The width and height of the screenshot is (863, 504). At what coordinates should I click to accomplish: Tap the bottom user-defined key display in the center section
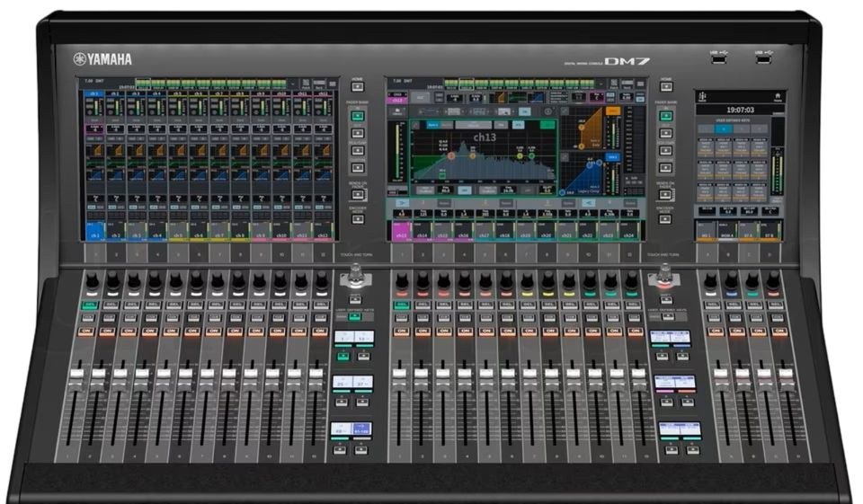tap(680, 429)
